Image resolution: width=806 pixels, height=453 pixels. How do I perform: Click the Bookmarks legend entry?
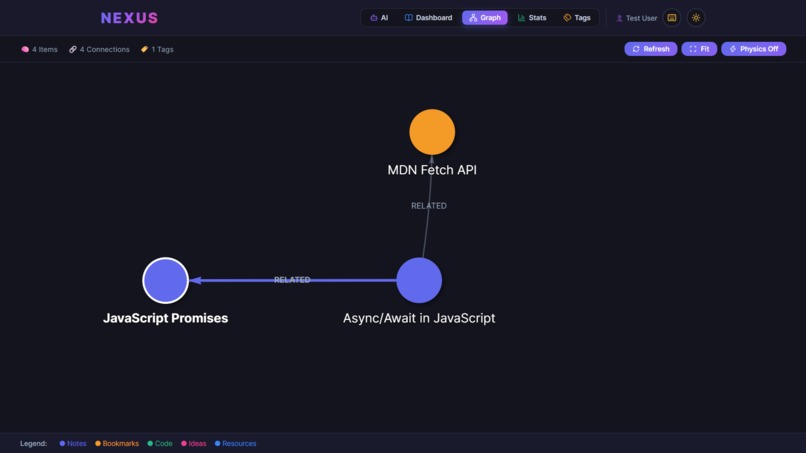117,443
